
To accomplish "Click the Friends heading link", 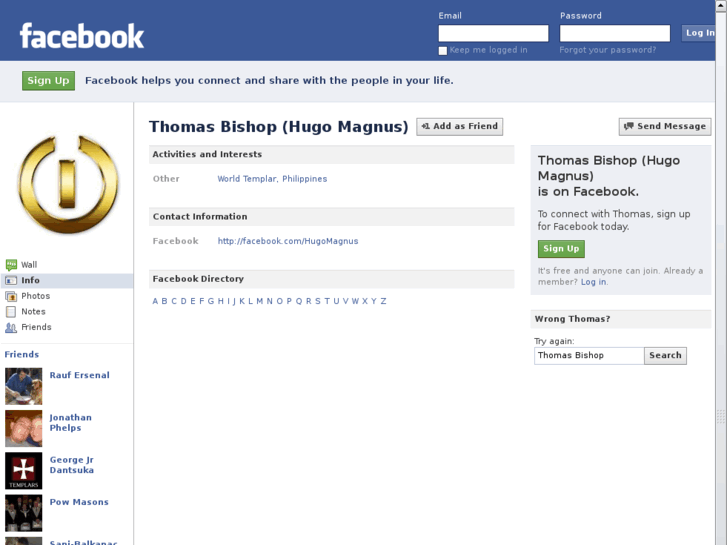I will pos(22,354).
